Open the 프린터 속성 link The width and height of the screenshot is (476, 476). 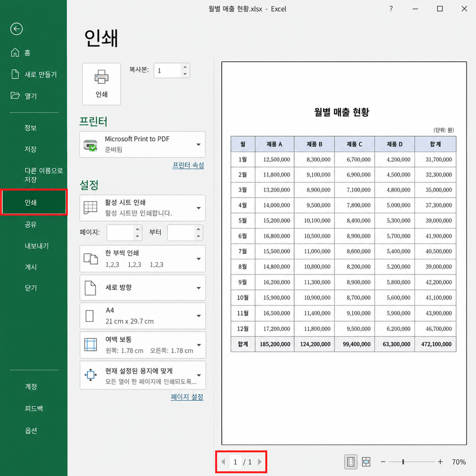pyautogui.click(x=188, y=165)
